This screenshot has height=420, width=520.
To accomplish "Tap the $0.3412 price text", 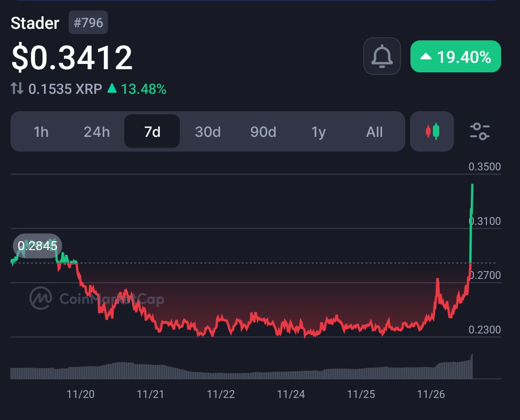I will click(x=72, y=58).
